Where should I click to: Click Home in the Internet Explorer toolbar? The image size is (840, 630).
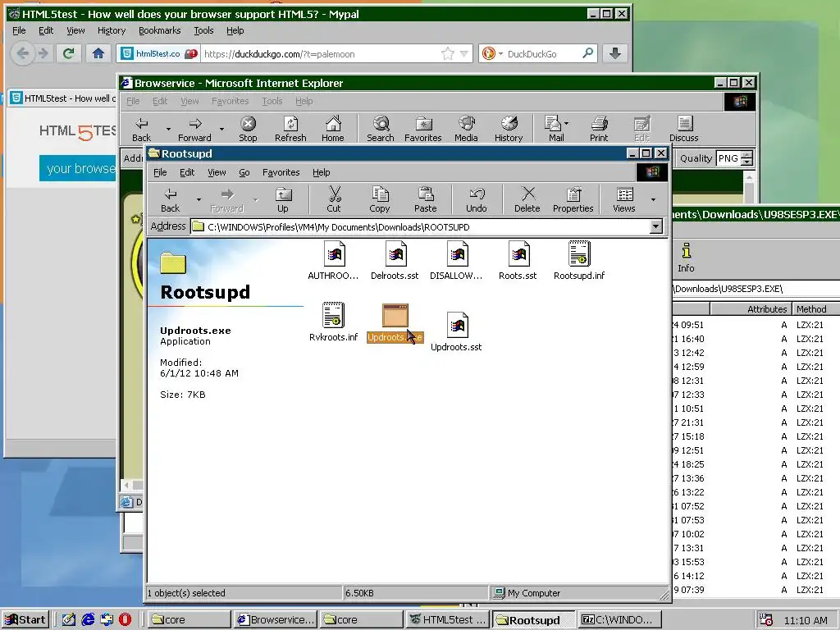click(x=333, y=129)
